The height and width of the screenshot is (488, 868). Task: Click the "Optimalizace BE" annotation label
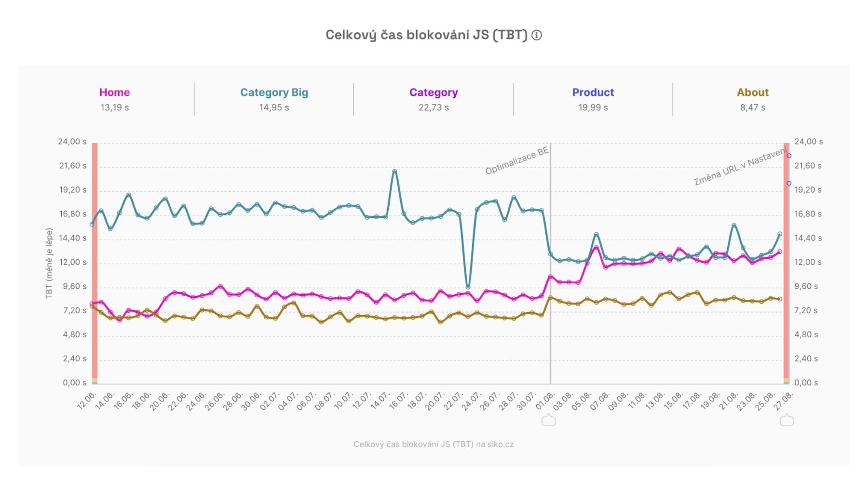tap(516, 161)
